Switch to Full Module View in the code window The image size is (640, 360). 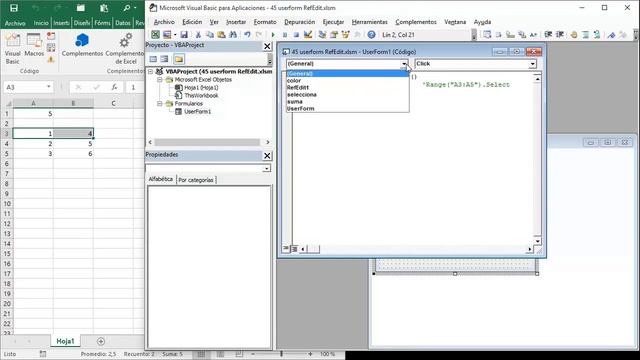(294, 248)
